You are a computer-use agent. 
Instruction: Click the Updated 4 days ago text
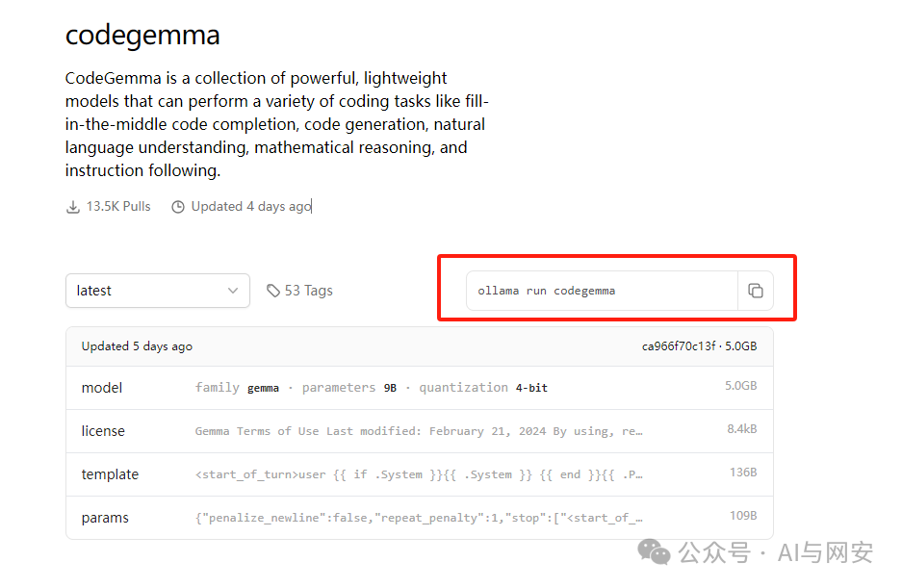(x=251, y=207)
